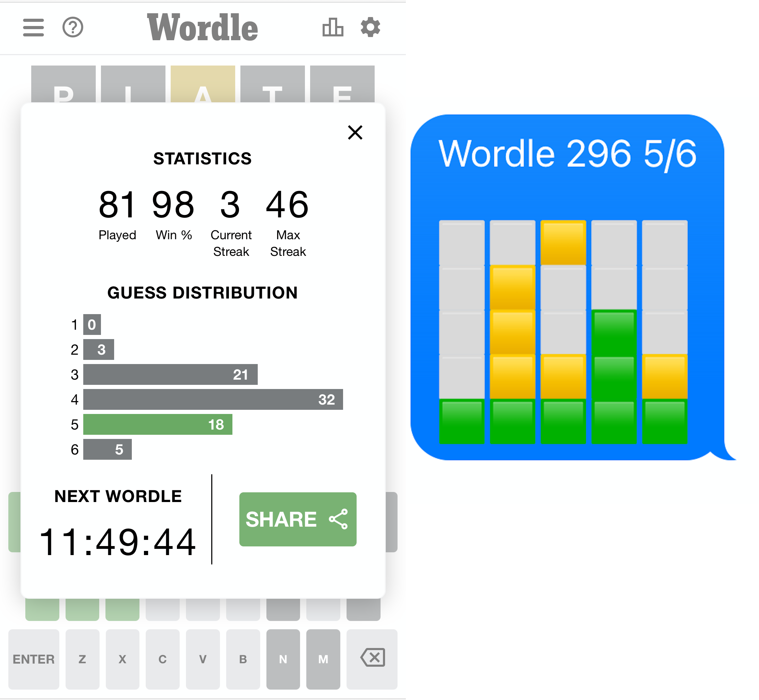The width and height of the screenshot is (759, 700).
Task: Click the hamburger menu icon
Action: point(33,27)
